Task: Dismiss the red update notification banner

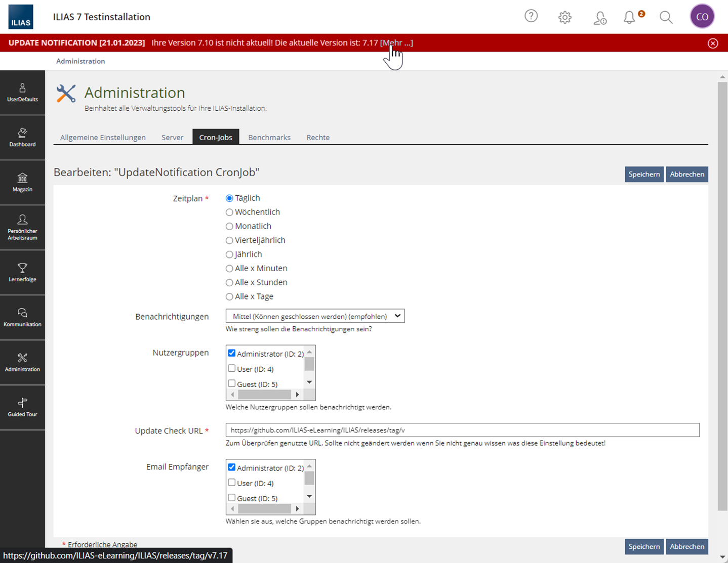Action: click(x=713, y=43)
